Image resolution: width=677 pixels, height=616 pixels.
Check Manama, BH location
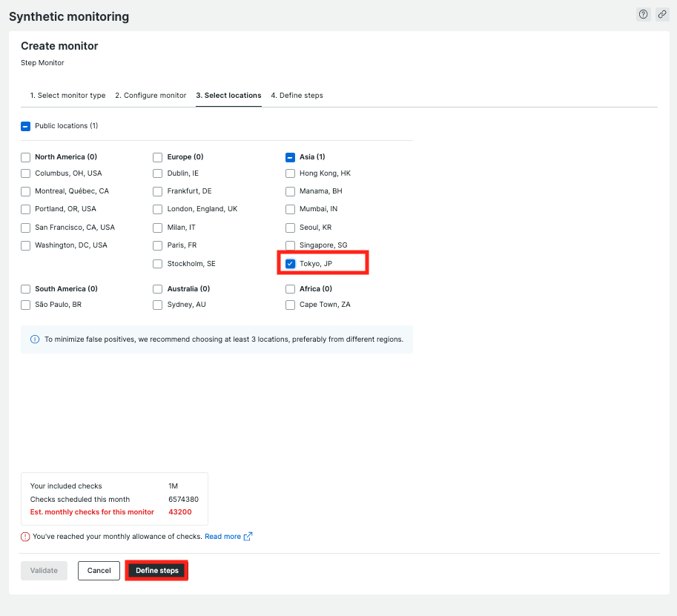point(290,191)
